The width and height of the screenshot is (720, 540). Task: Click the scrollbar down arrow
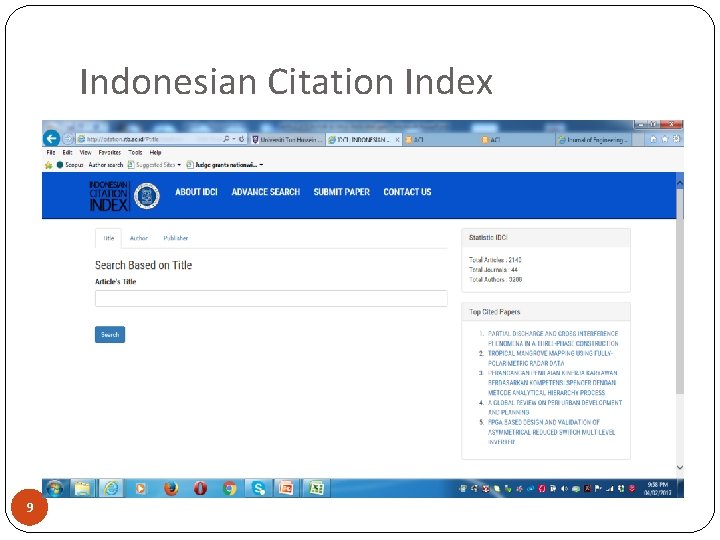[680, 467]
